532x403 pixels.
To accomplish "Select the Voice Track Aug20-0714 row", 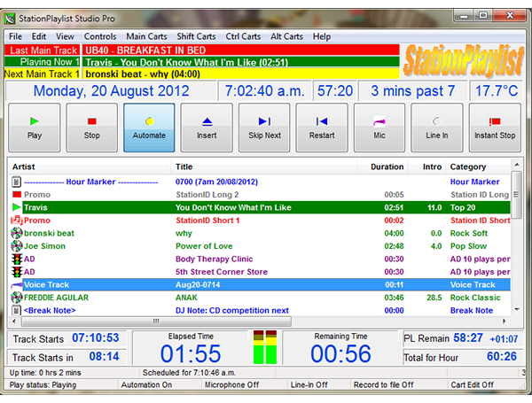I will [266, 284].
